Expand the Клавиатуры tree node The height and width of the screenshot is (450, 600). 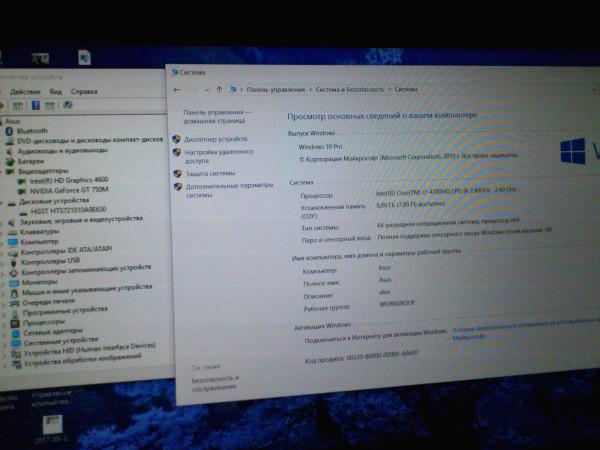point(4,232)
